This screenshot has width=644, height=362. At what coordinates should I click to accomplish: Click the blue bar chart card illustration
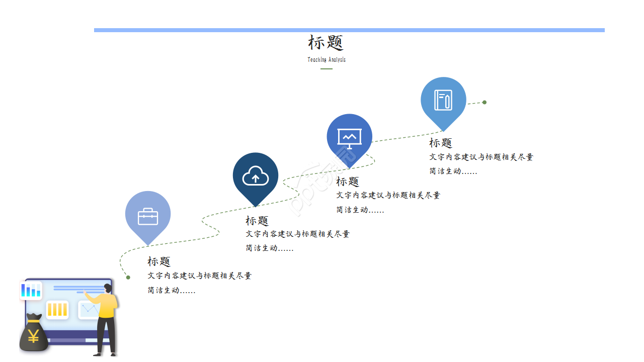[31, 290]
